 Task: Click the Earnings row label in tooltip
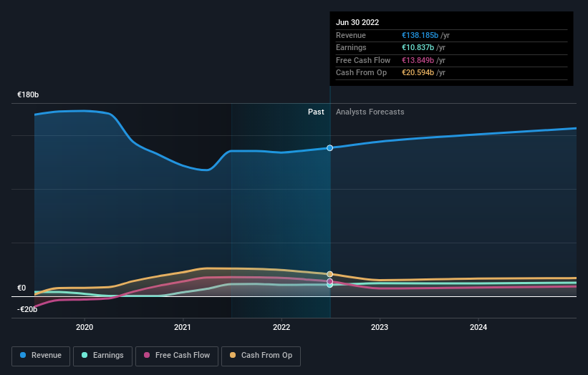(351, 47)
